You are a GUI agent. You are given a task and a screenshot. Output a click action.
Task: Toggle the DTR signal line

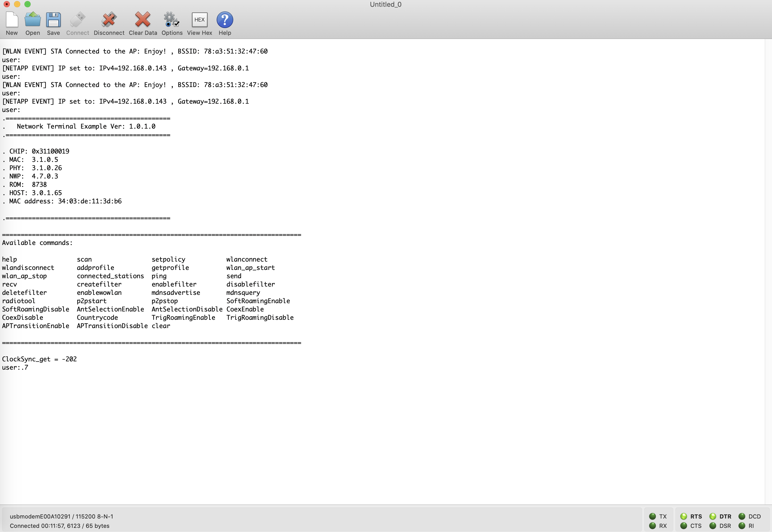(x=713, y=516)
